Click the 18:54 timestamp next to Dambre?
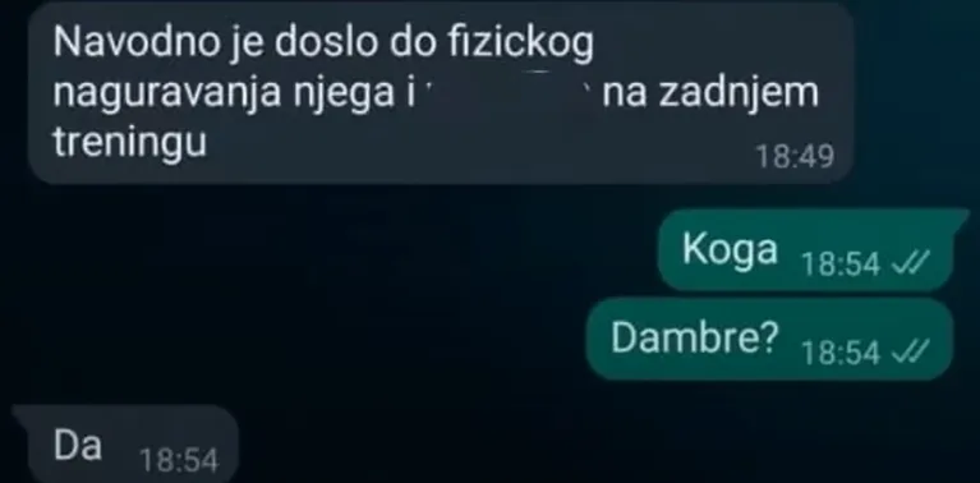Image resolution: width=980 pixels, height=483 pixels. point(841,353)
